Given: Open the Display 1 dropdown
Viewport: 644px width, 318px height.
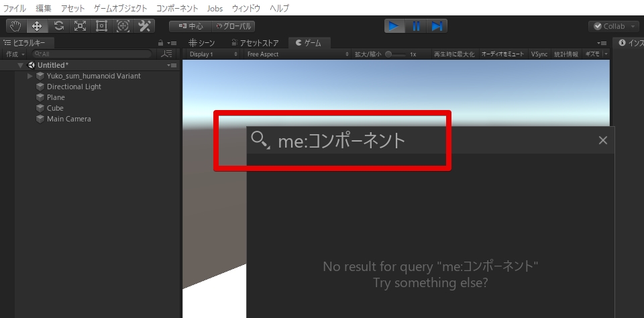Looking at the screenshot, I should point(213,54).
